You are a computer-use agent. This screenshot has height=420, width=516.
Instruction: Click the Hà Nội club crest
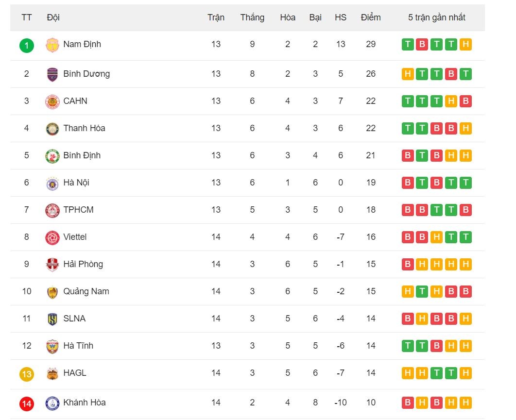[x=52, y=184]
